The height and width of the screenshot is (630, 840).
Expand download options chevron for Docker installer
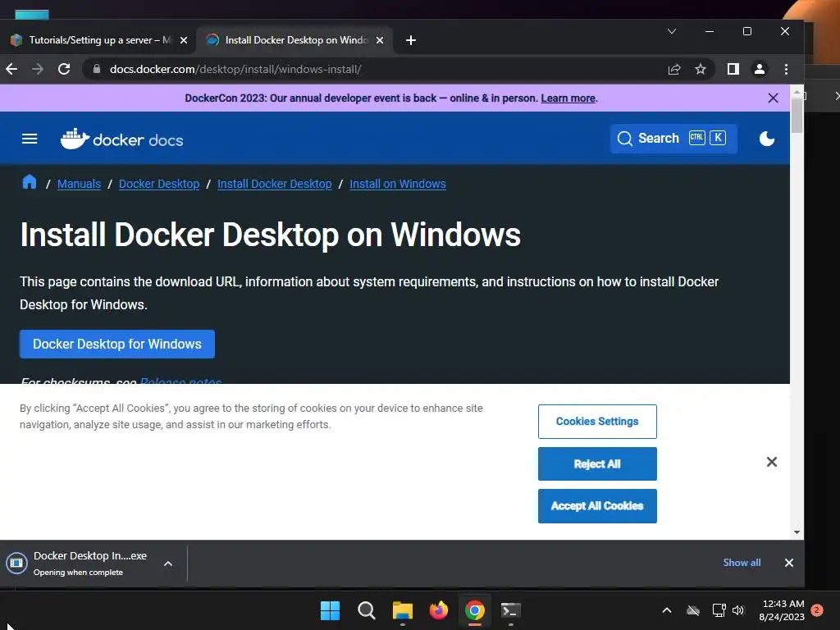(x=167, y=564)
